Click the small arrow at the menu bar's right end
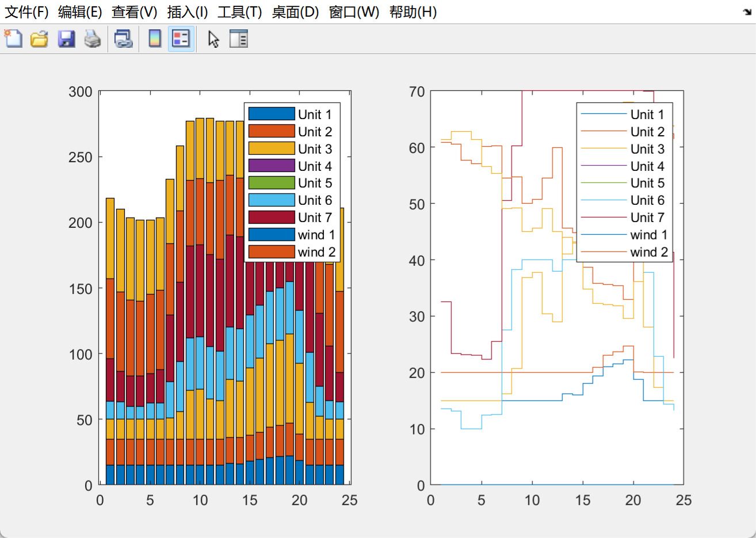 tap(747, 12)
